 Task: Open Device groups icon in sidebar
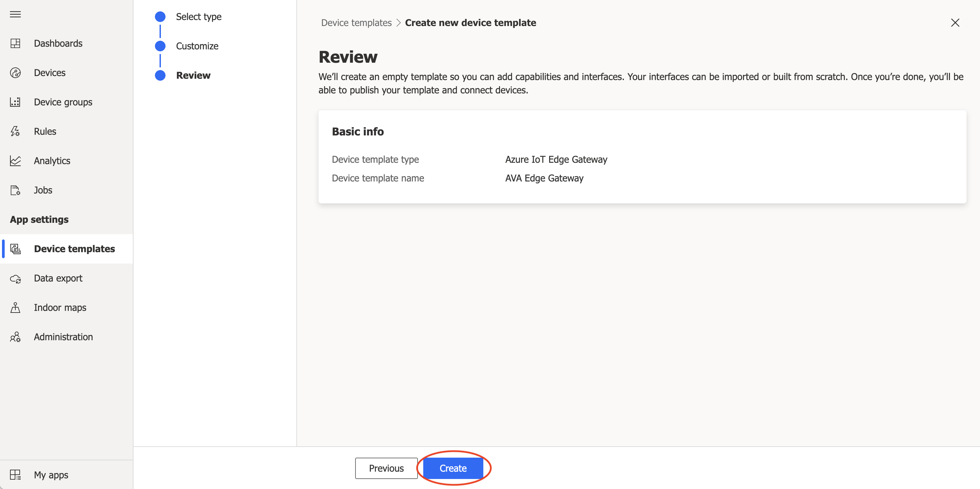[15, 102]
